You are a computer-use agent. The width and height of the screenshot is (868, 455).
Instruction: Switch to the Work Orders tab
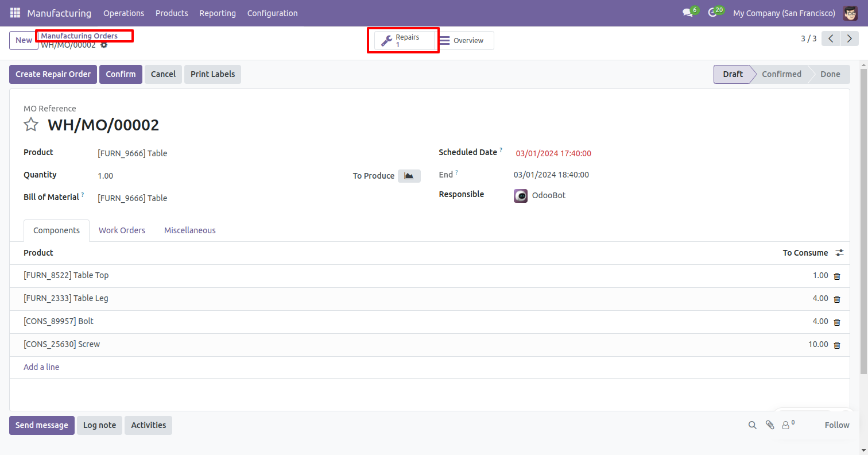coord(122,230)
